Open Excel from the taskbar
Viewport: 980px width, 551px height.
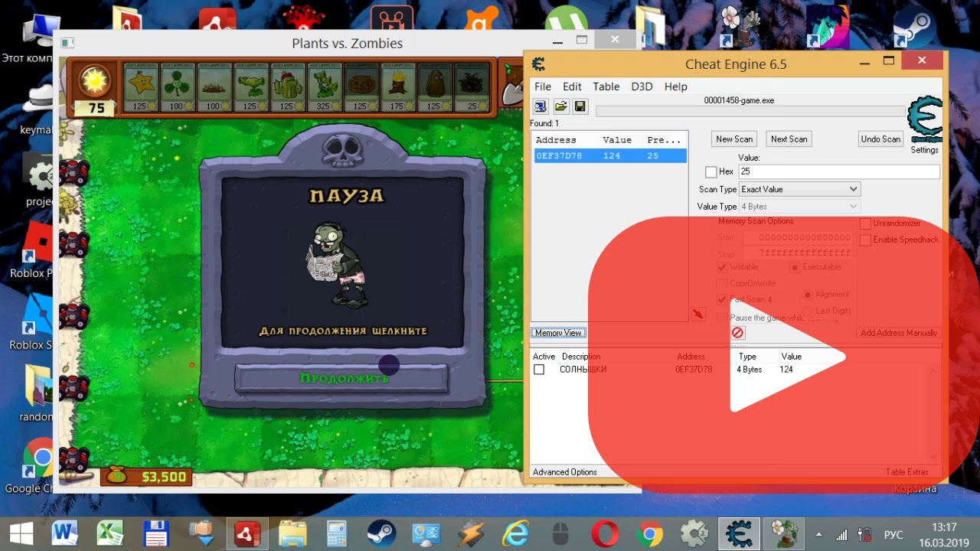point(111,533)
